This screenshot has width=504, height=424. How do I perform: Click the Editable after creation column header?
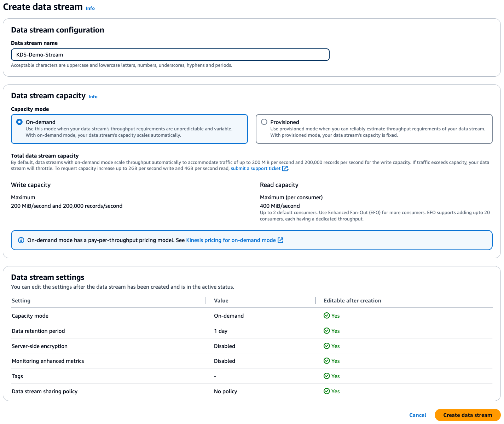tap(352, 301)
